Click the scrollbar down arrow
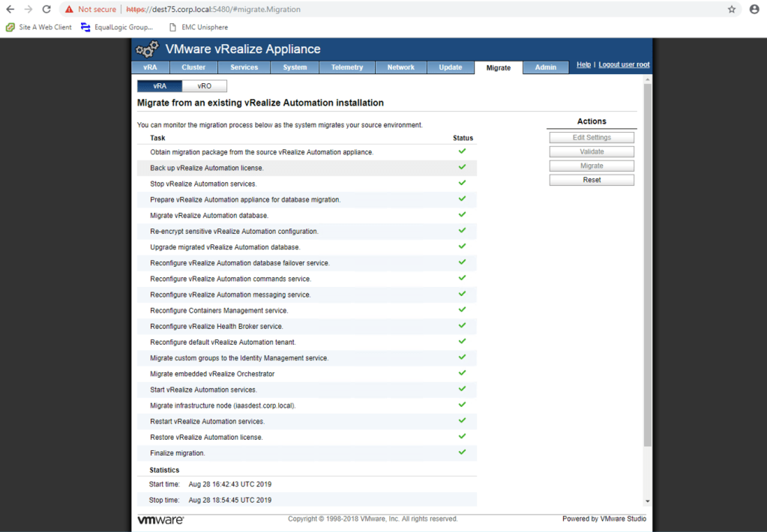 (647, 501)
